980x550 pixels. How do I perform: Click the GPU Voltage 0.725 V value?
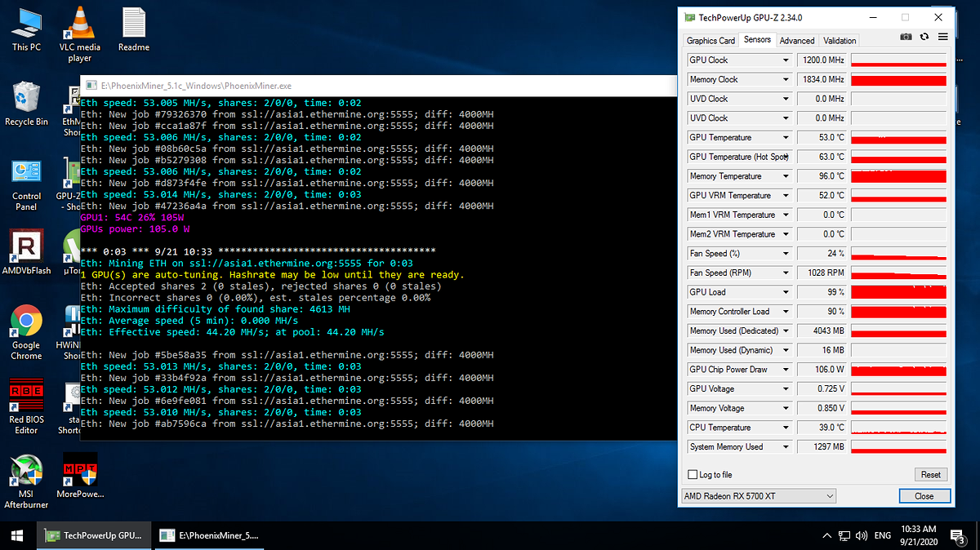822,389
